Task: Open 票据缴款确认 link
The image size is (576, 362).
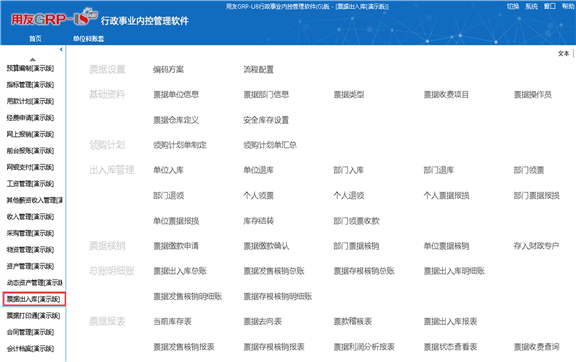Action: coord(266,246)
